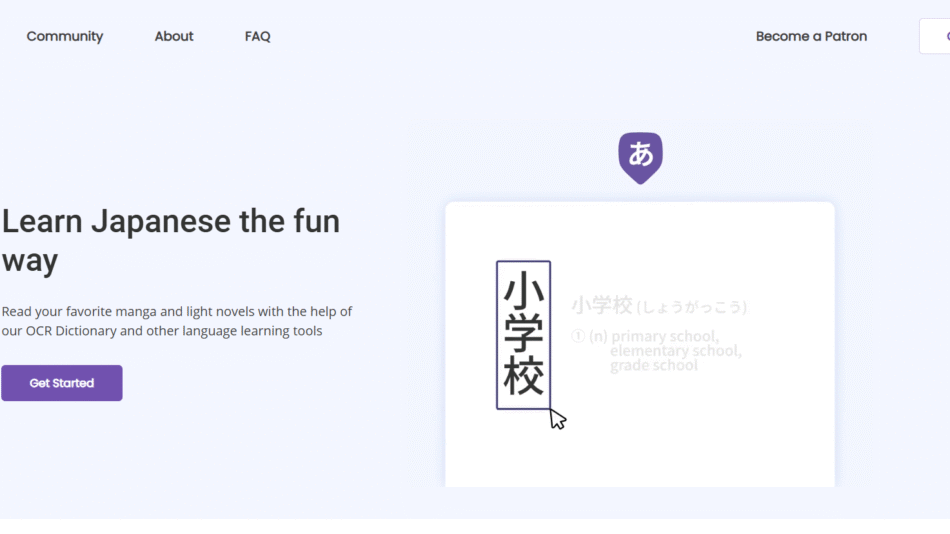Click empty space inside the white demo card
This screenshot has width=950, height=534.
[640, 445]
